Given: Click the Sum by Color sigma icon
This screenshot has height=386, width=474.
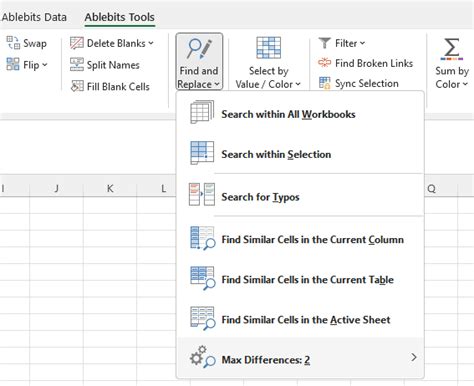Looking at the screenshot, I should pos(452,49).
